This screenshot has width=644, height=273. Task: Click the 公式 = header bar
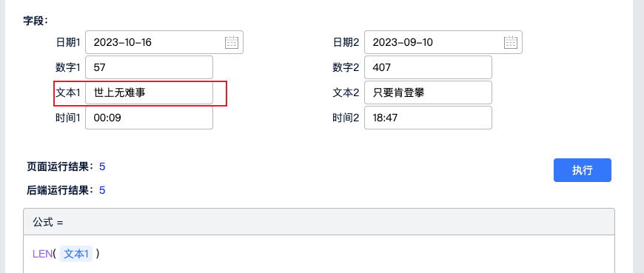[319, 222]
